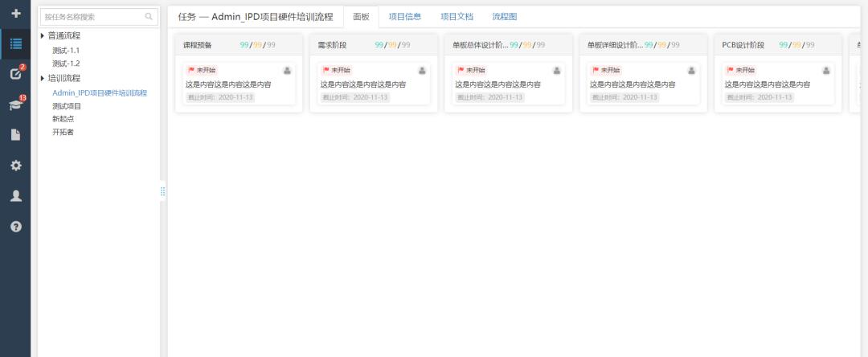The width and height of the screenshot is (868, 357).
Task: Open card content under PCB设计阶段
Action: click(x=768, y=84)
